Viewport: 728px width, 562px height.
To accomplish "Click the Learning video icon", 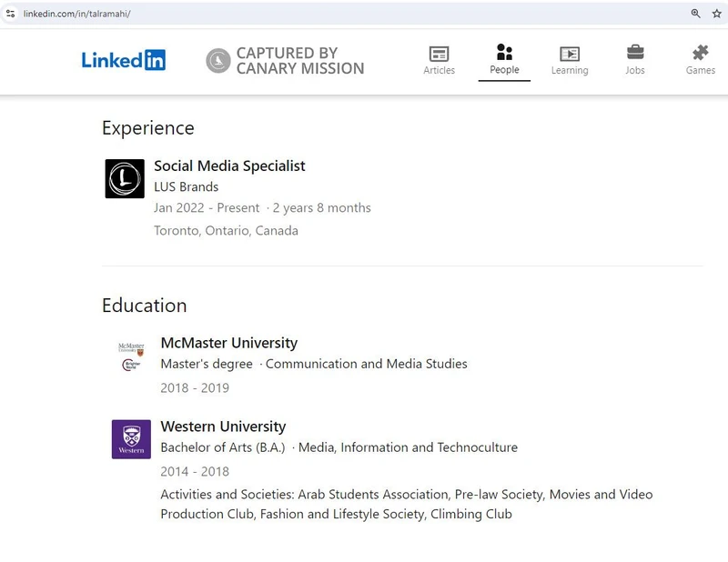I will [x=570, y=55].
